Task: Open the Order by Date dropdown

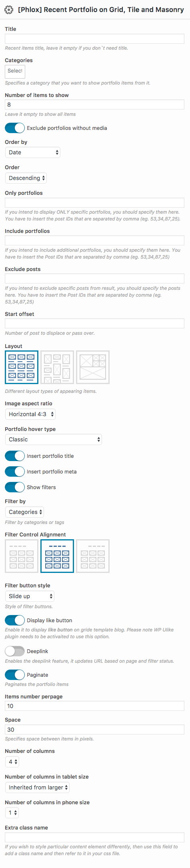Action: tap(33, 152)
